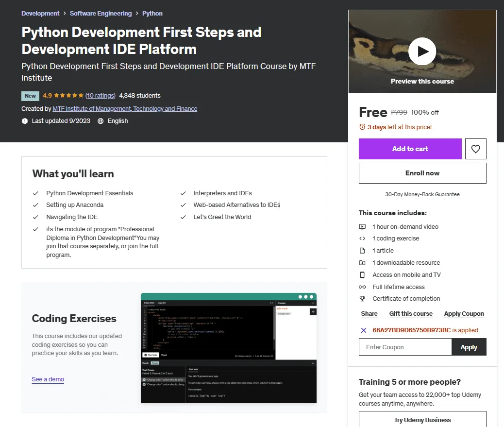504x427 pixels.
Task: Click the Apply coupon button
Action: [x=469, y=347]
